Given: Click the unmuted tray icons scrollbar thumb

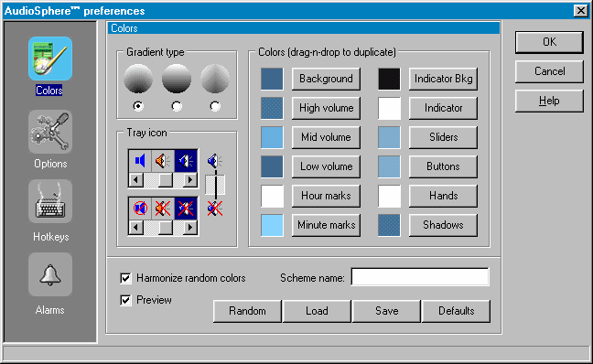Looking at the screenshot, I should pyautogui.click(x=166, y=180).
